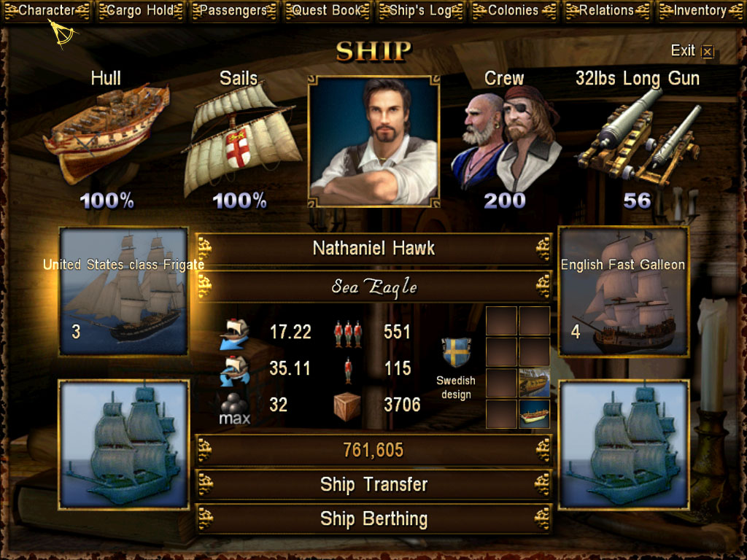Open the Ship's Log tab
The image size is (747, 560).
421,10
